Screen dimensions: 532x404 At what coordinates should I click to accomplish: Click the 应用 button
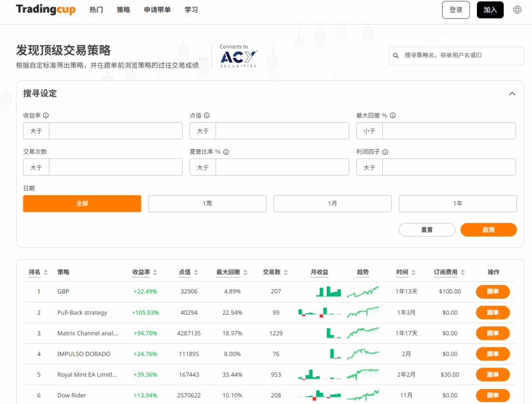[x=488, y=230]
